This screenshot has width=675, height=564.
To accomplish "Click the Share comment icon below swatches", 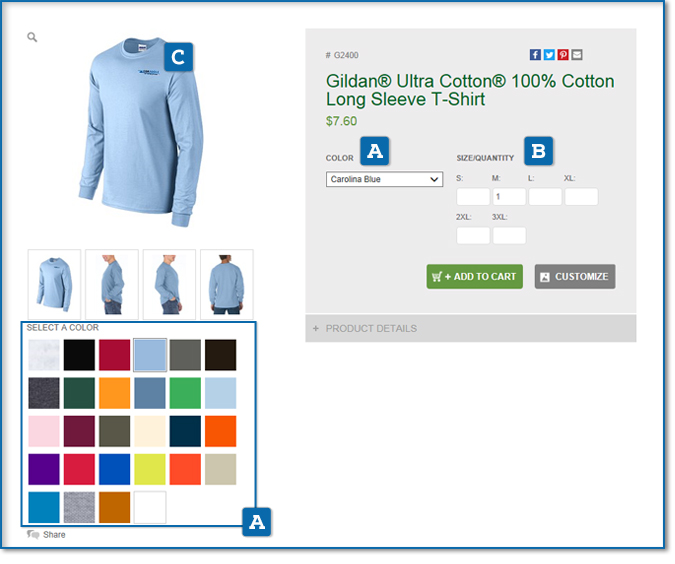I will [33, 534].
